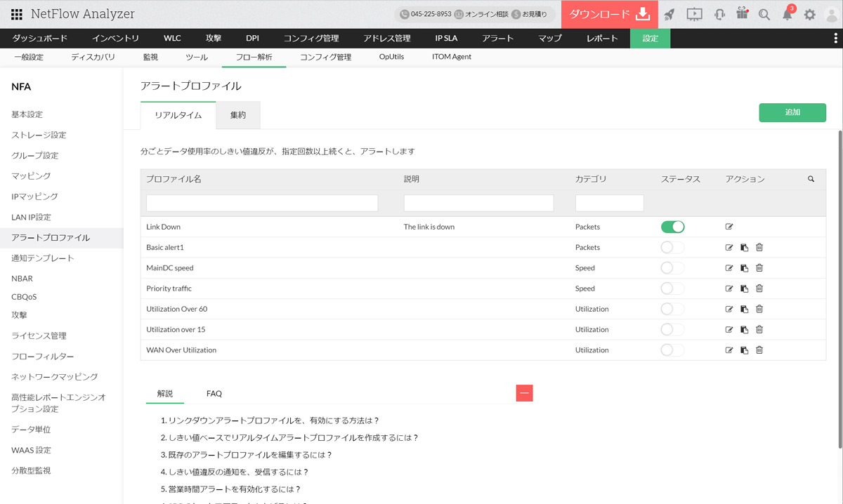Click the カテゴリ filter field

[610, 203]
